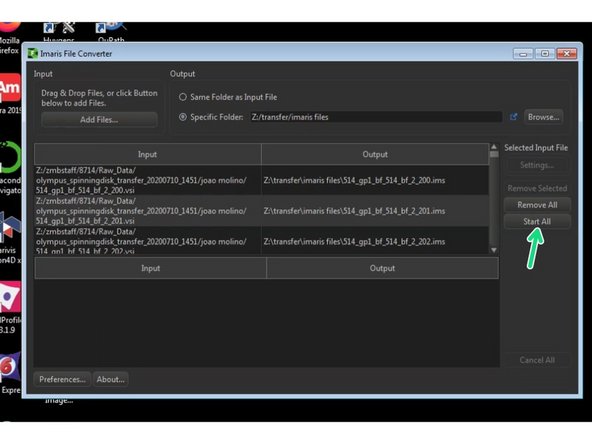Click output cell 514_gp1_bf_514_bf_2_202.ims
This screenshot has height=444, width=592.
(375, 240)
